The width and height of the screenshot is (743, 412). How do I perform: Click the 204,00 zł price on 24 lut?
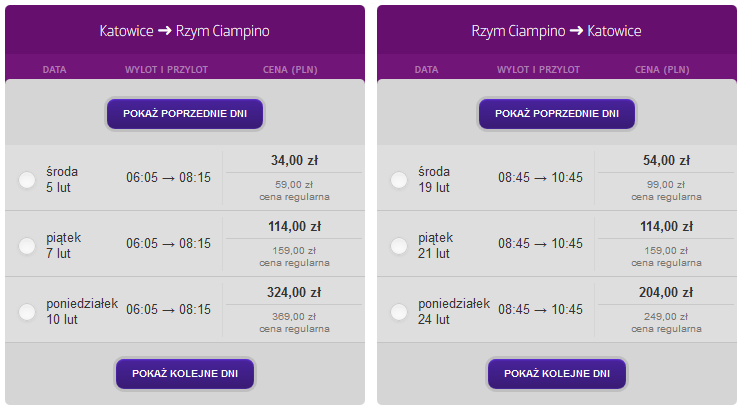(666, 292)
